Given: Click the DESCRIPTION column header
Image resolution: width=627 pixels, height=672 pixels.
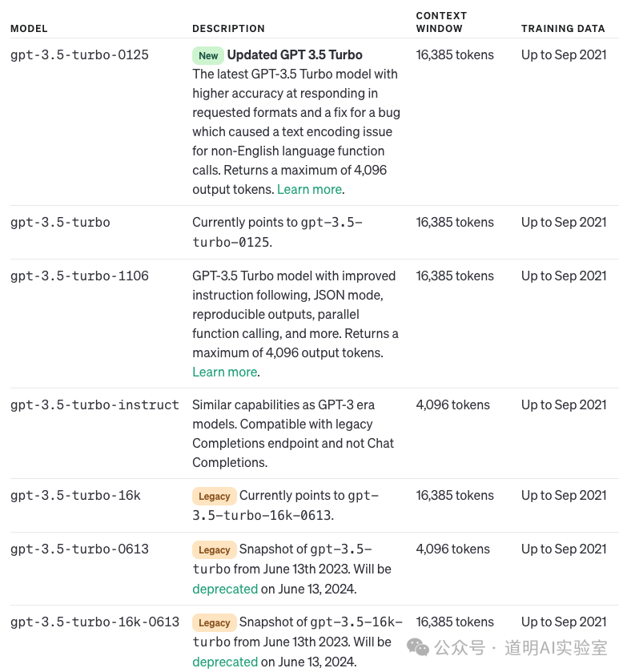Looking at the screenshot, I should tap(228, 29).
